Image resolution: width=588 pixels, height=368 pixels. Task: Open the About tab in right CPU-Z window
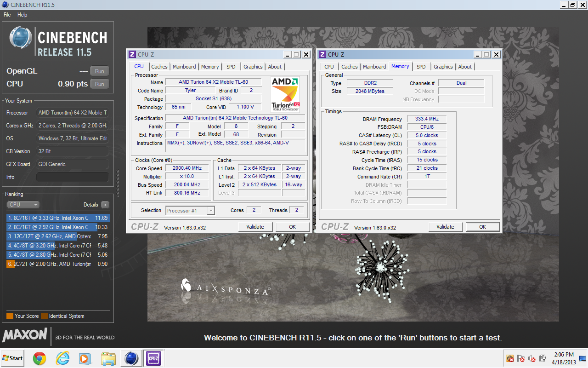465,67
